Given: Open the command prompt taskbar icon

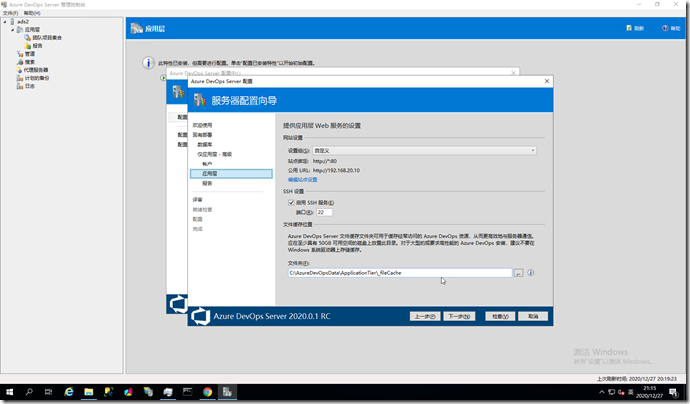Looking at the screenshot, I should [187, 392].
